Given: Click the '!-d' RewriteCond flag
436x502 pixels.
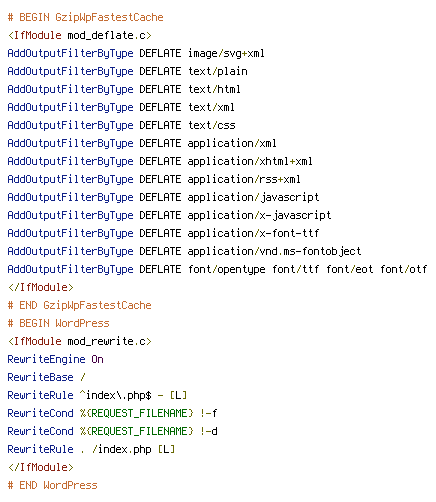Looking at the screenshot, I should tap(209, 431).
